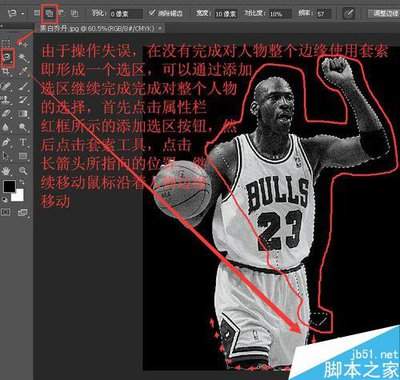Swap foreground and background colors

22,183
